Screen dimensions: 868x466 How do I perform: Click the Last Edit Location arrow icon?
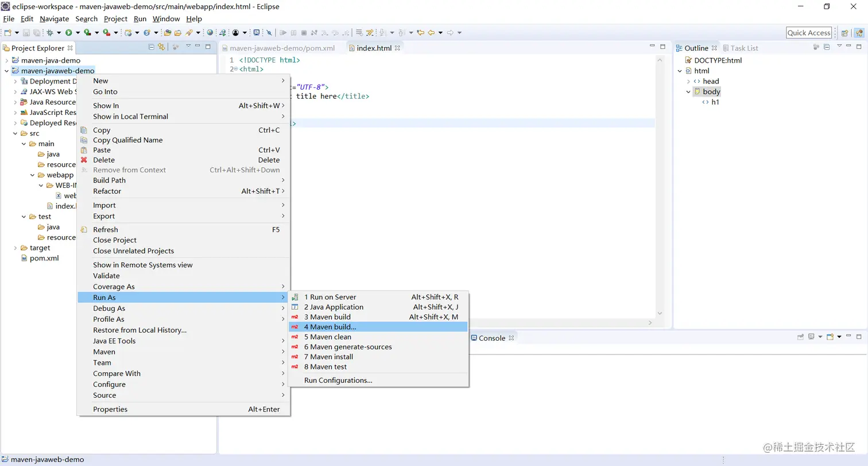(421, 33)
